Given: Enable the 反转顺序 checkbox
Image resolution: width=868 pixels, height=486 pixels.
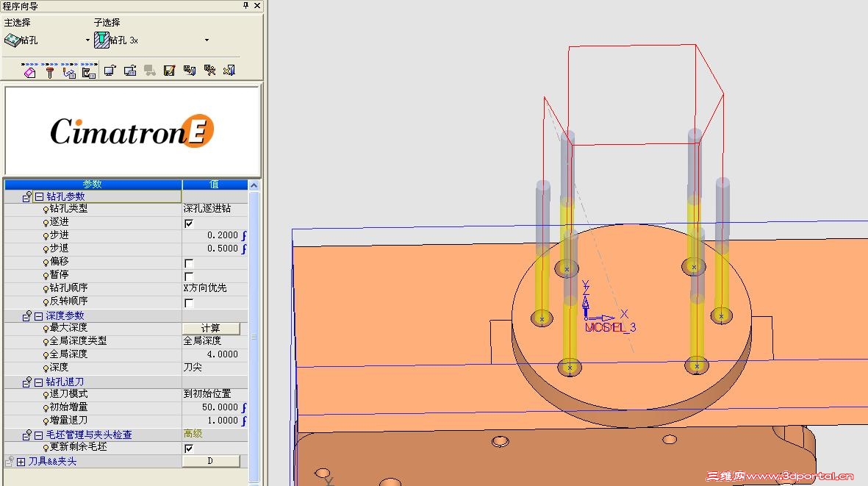Looking at the screenshot, I should (189, 303).
